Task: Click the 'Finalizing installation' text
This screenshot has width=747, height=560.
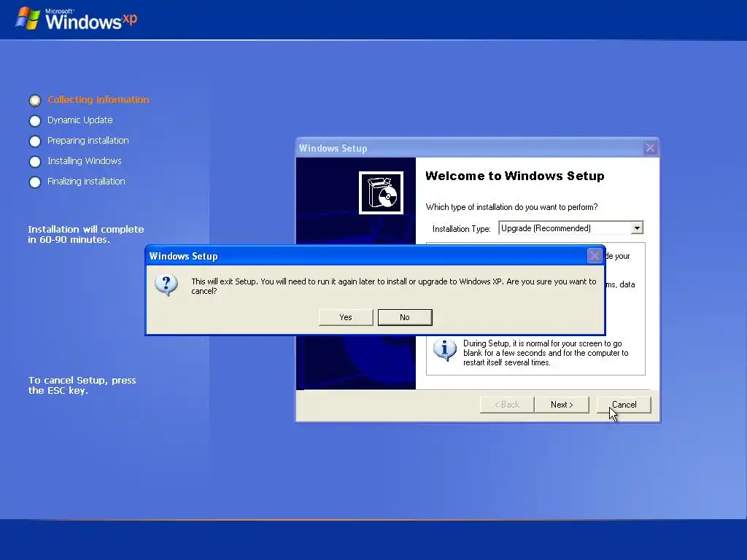Action: (86, 182)
